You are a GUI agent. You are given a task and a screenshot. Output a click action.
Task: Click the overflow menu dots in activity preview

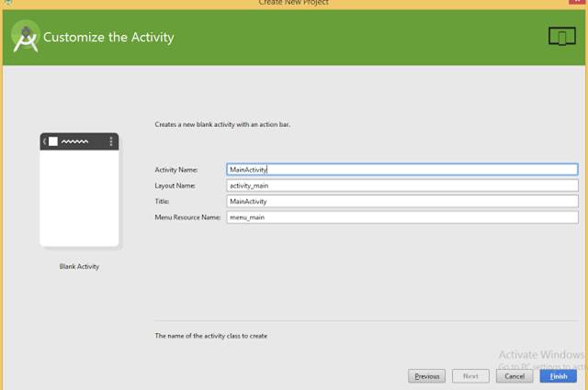[111, 142]
